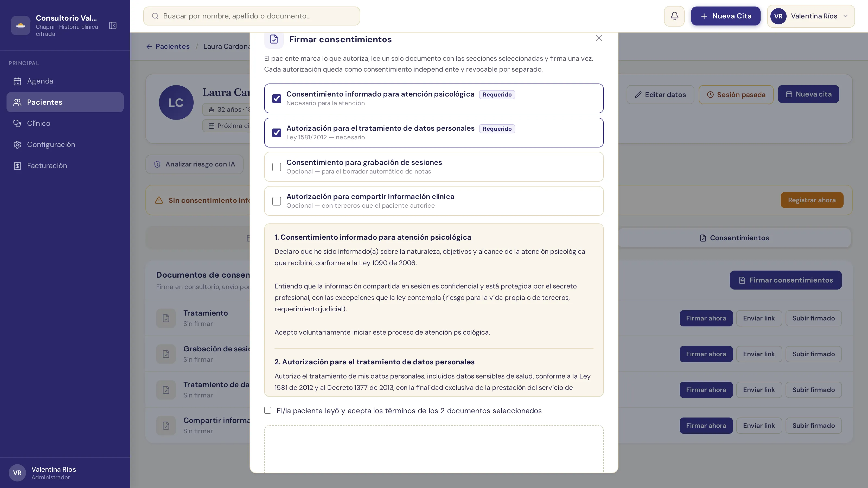Click Enviar link in Tratamiento de datos row
The image size is (868, 488).
[x=759, y=390]
